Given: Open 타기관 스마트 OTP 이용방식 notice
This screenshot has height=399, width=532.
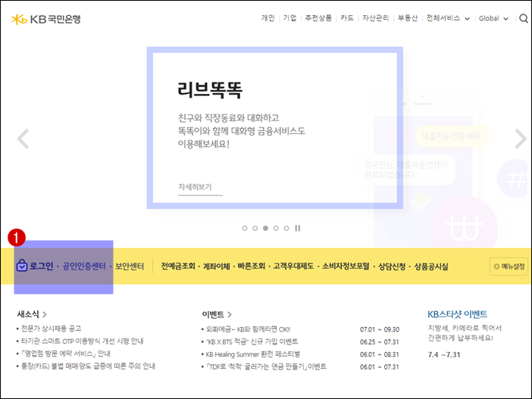Looking at the screenshot, I should click(83, 341).
